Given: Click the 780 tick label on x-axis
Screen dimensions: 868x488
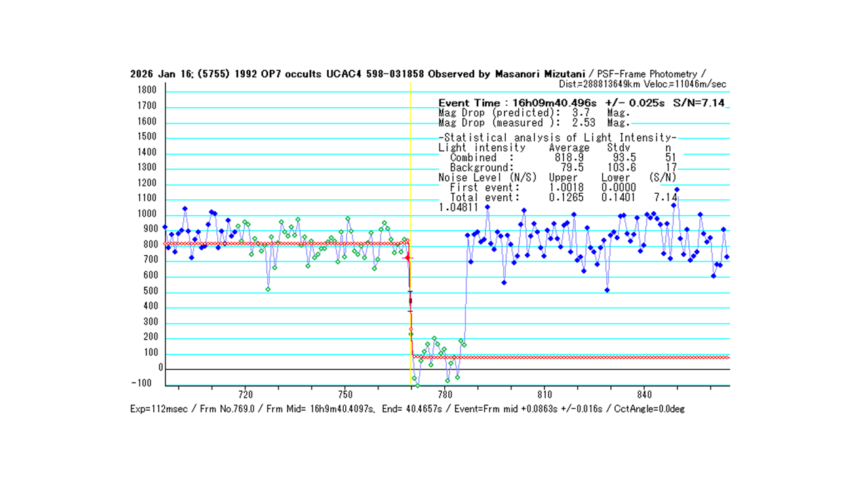Looking at the screenshot, I should pos(445,394).
